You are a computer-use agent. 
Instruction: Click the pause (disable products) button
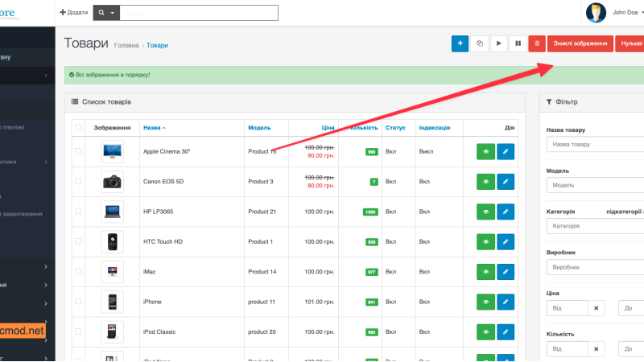tap(518, 43)
